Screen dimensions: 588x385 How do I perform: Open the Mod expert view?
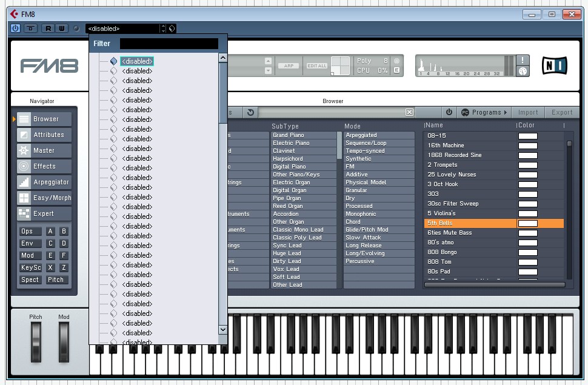[30, 255]
